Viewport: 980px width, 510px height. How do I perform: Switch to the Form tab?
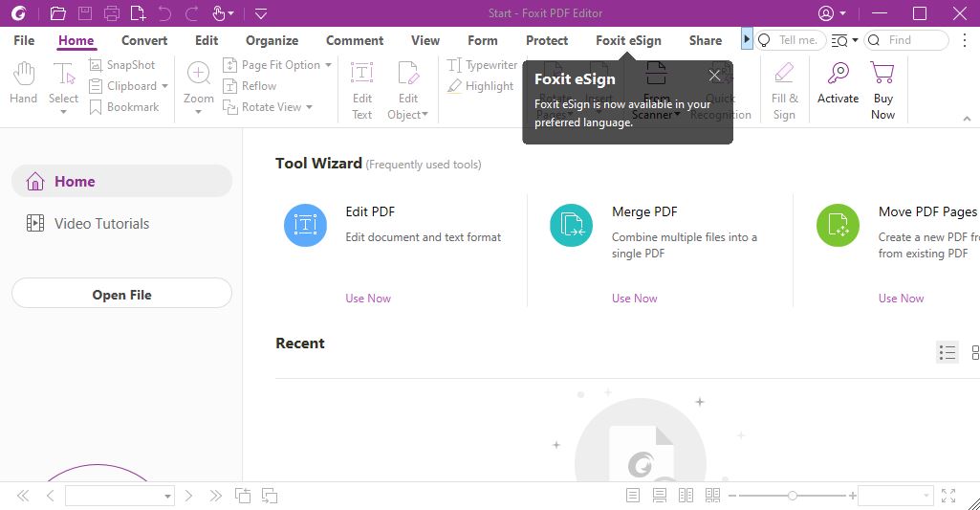(x=483, y=40)
